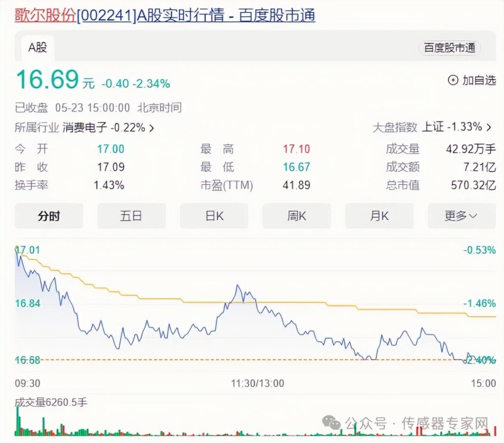Click the 最高 value 17.10
Image resolution: width=504 pixels, height=443 pixels.
pyautogui.click(x=296, y=149)
